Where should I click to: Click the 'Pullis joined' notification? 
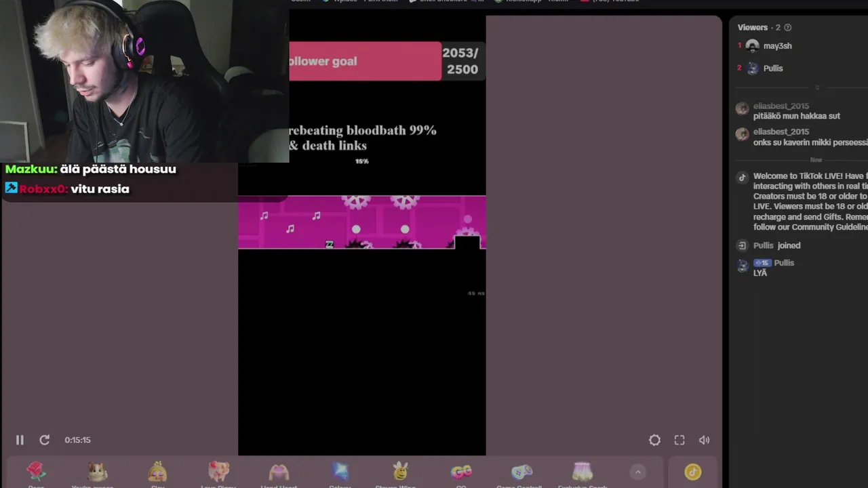click(777, 245)
